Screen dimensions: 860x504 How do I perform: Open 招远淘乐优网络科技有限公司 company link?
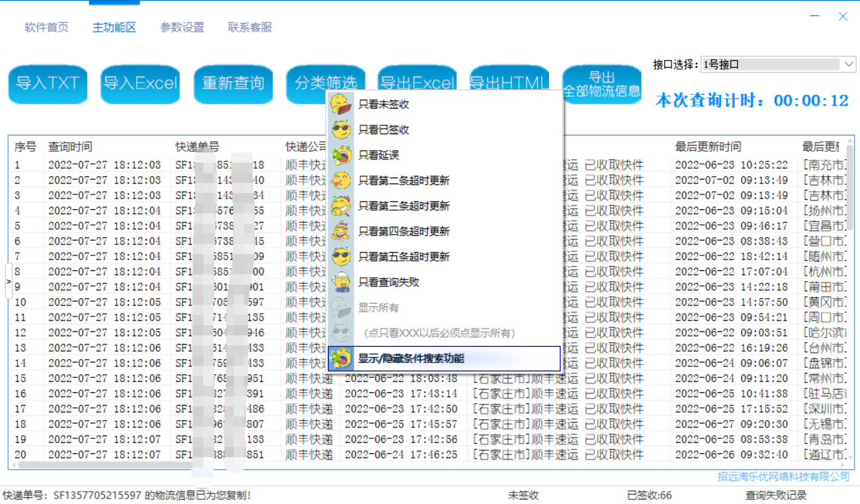pos(783,476)
